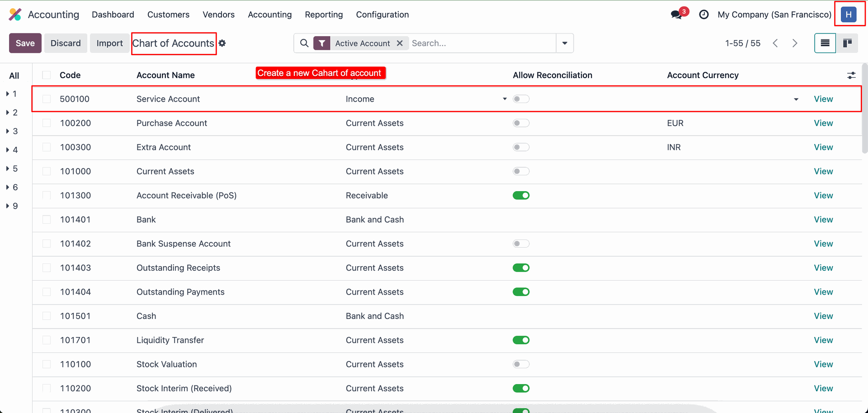Screen dimensions: 868x413
Task: Open optional columns adjust icon
Action: point(851,75)
